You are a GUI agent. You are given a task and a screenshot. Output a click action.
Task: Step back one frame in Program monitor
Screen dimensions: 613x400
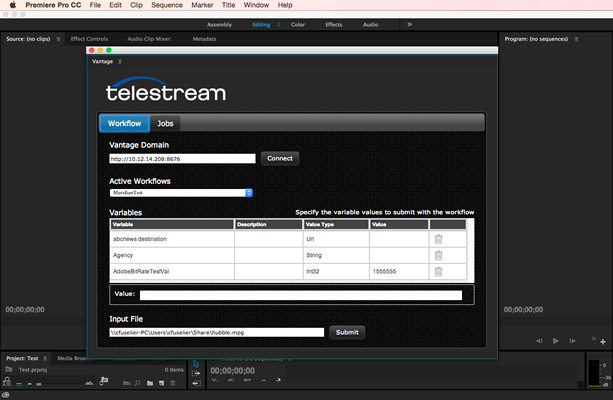point(539,341)
